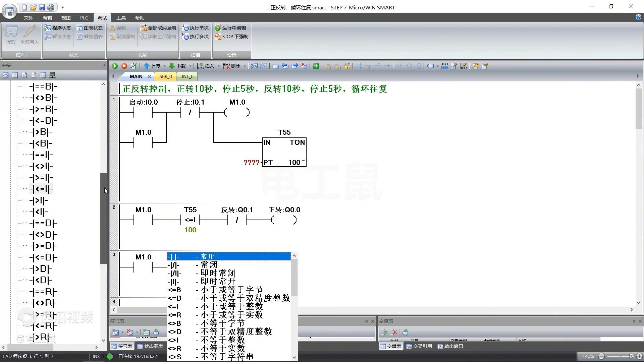Click the save disk icon in the title bar
Image resolution: width=644 pixels, height=362 pixels.
[42, 7]
